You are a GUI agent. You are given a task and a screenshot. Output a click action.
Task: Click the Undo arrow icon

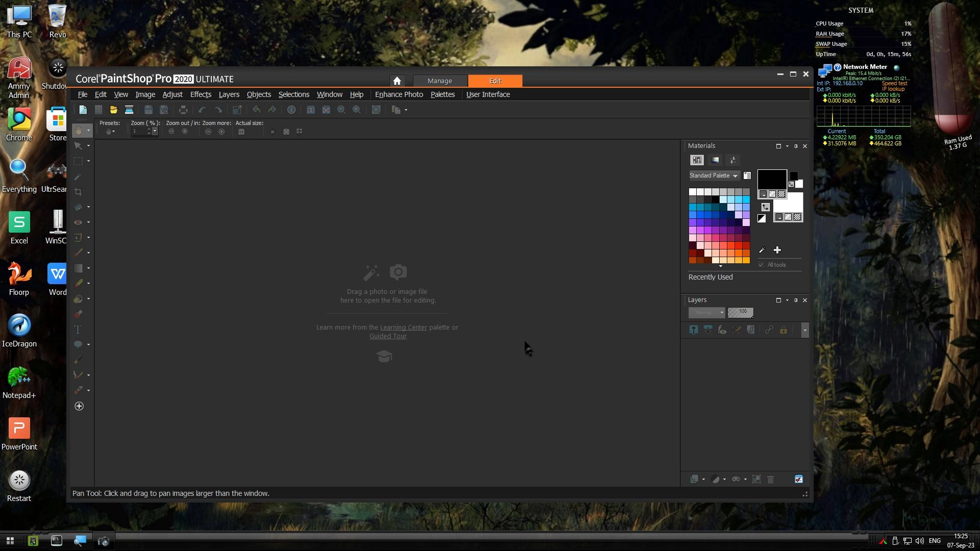(x=203, y=110)
